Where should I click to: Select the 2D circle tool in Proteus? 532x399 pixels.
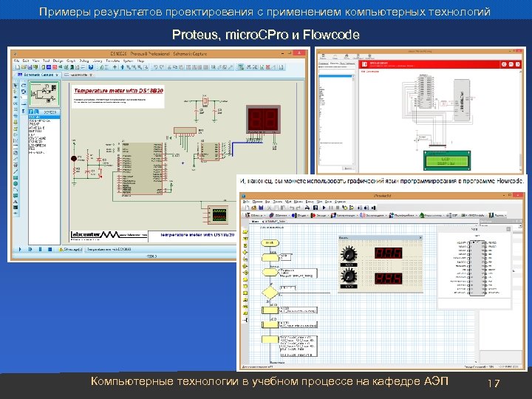point(16,183)
